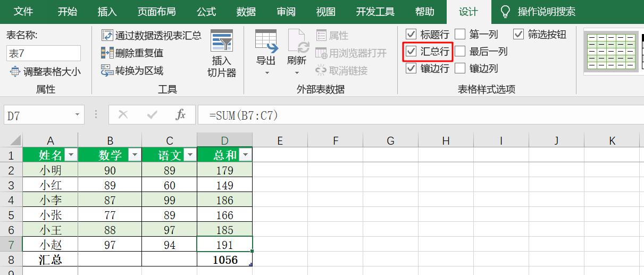Switch to the 视图 tab
The image size is (644, 275).
pyautogui.click(x=326, y=12)
